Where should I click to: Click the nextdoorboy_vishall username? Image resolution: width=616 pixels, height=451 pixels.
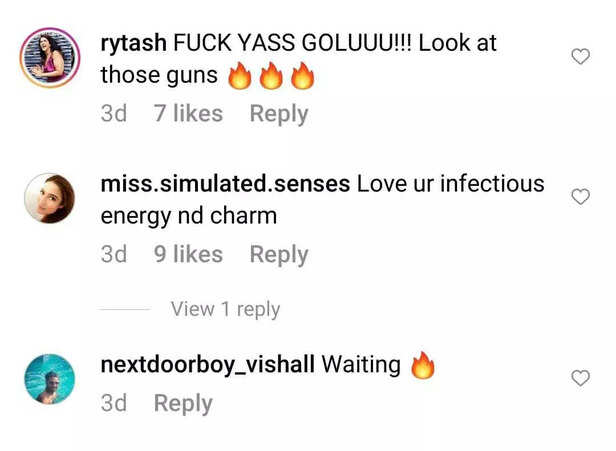pyautogui.click(x=207, y=365)
